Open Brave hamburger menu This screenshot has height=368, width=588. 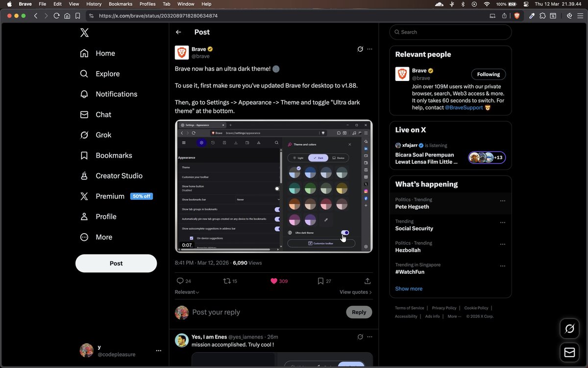tap(579, 16)
